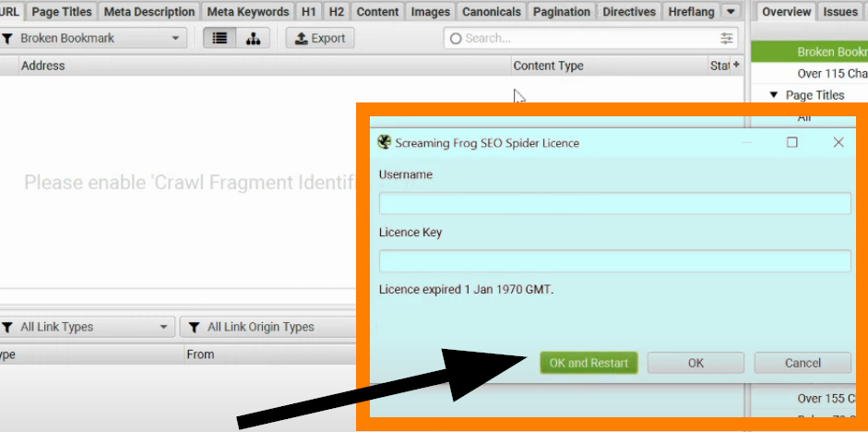Switch to the Overview tab
The image size is (868, 432).
(786, 12)
